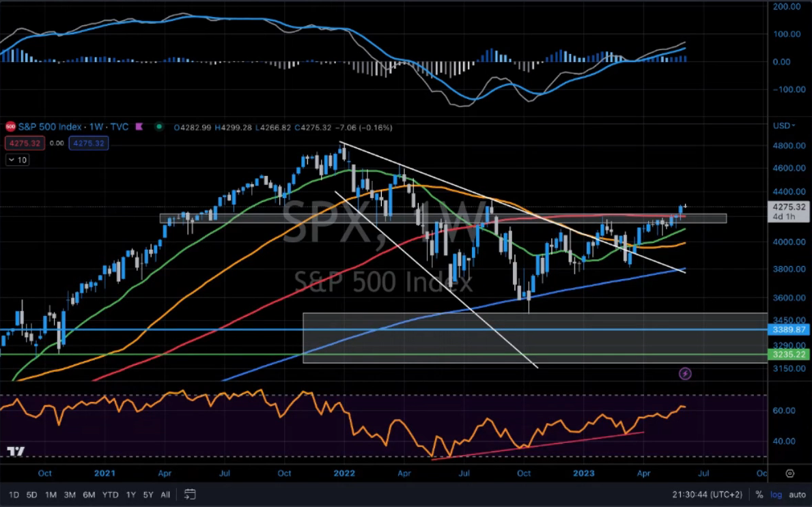The width and height of the screenshot is (812, 507).
Task: Click the red 4275.32 sell price button
Action: (x=24, y=143)
